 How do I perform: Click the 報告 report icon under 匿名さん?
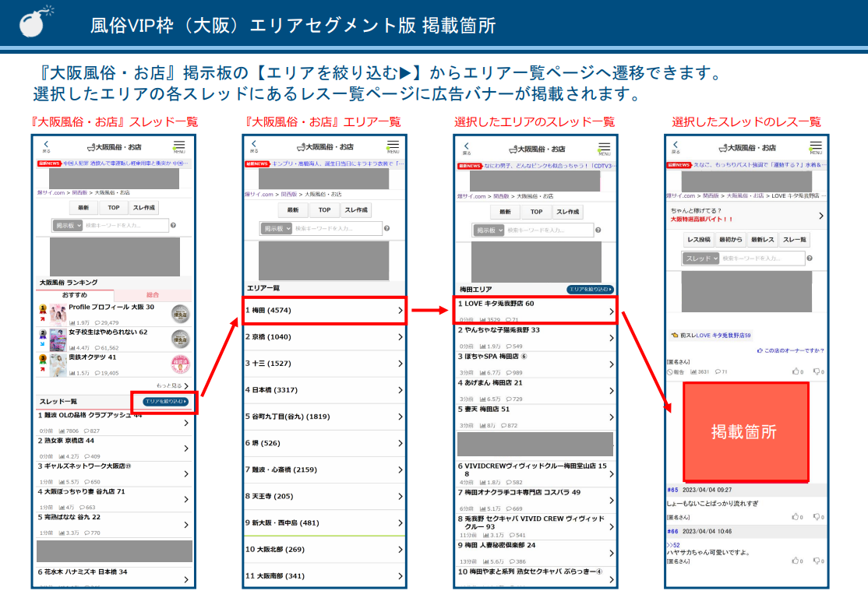[x=676, y=372]
